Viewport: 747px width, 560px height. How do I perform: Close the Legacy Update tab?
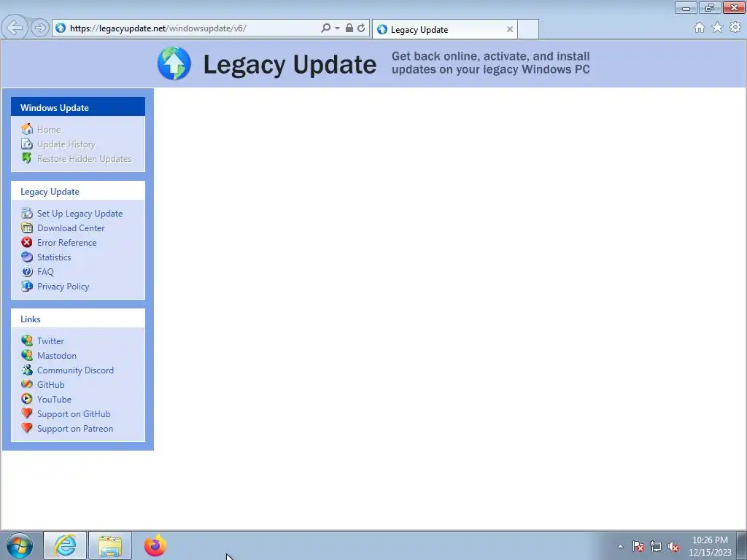tap(510, 29)
